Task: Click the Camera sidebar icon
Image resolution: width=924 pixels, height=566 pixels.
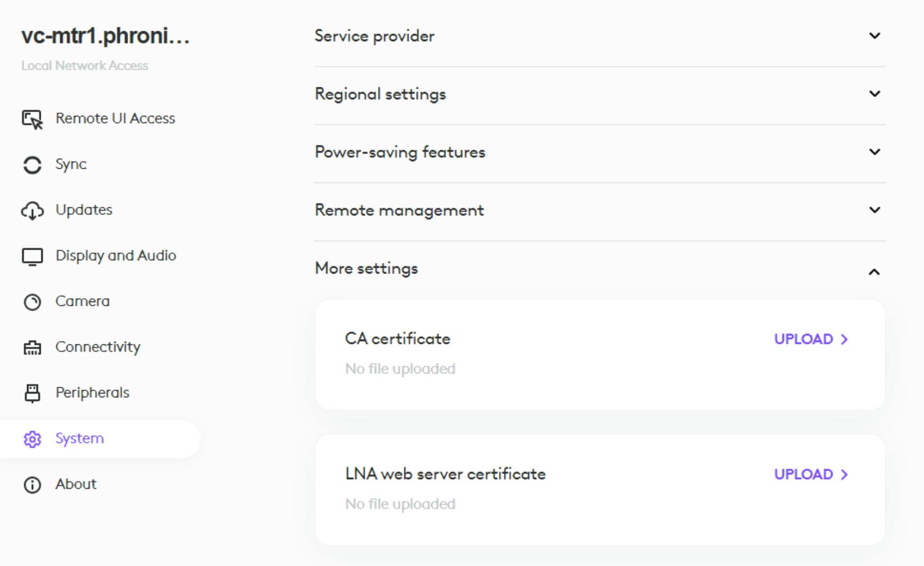Action: (x=32, y=302)
